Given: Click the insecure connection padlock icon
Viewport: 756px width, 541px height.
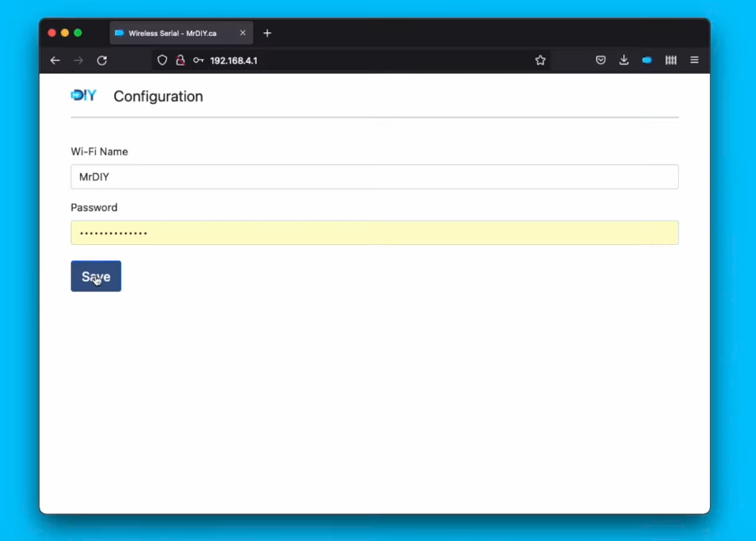Looking at the screenshot, I should tap(180, 60).
